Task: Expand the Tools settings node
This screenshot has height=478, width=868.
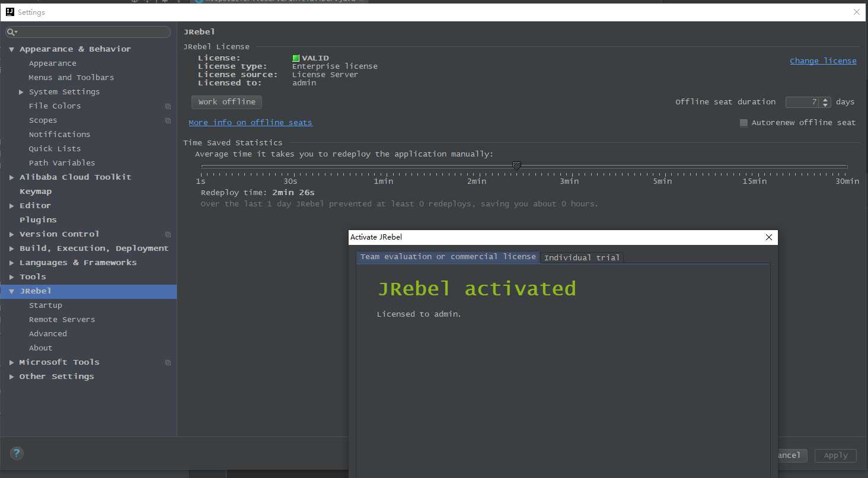Action: click(11, 277)
